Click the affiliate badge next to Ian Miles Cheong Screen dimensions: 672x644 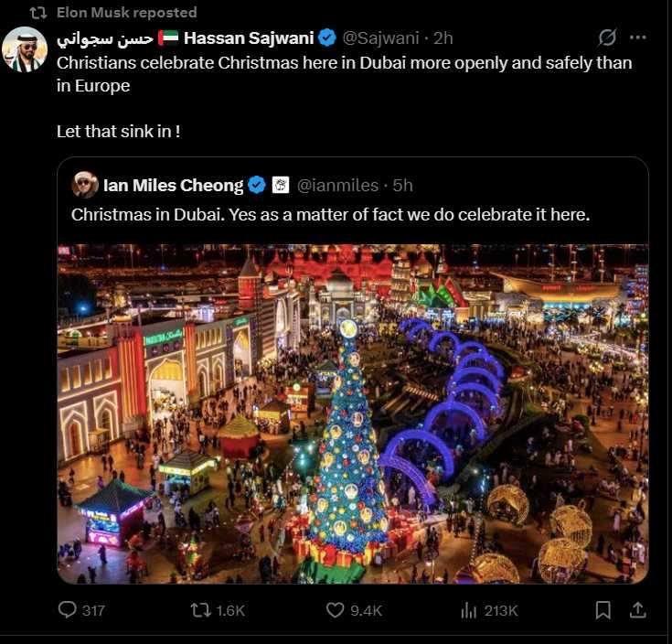pos(281,186)
